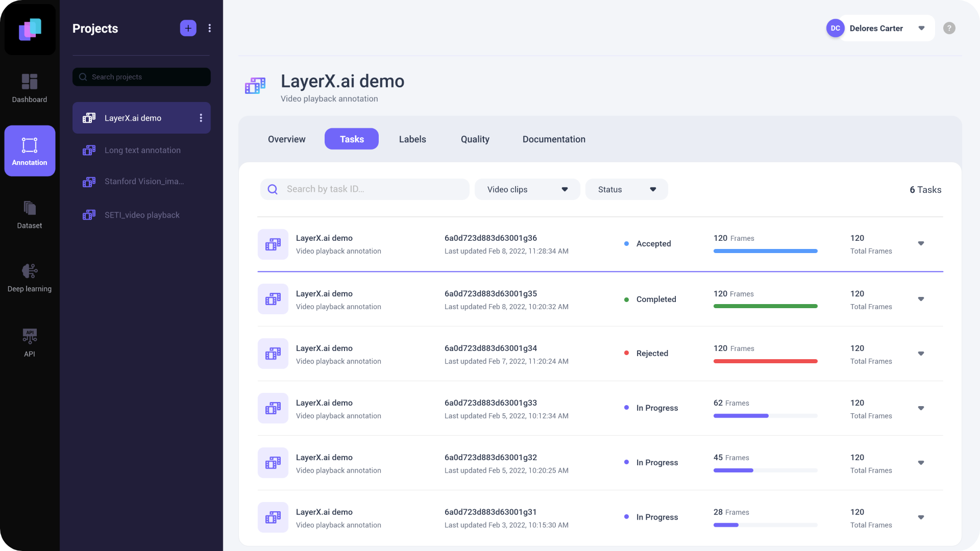
Task: Expand the Rejected task row arrow
Action: tap(921, 354)
